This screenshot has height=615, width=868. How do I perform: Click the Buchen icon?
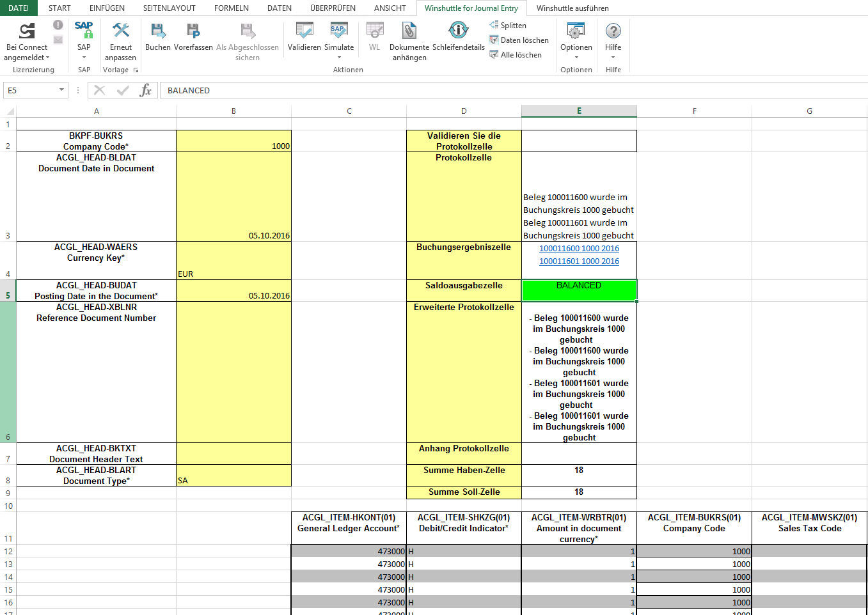tap(158, 30)
